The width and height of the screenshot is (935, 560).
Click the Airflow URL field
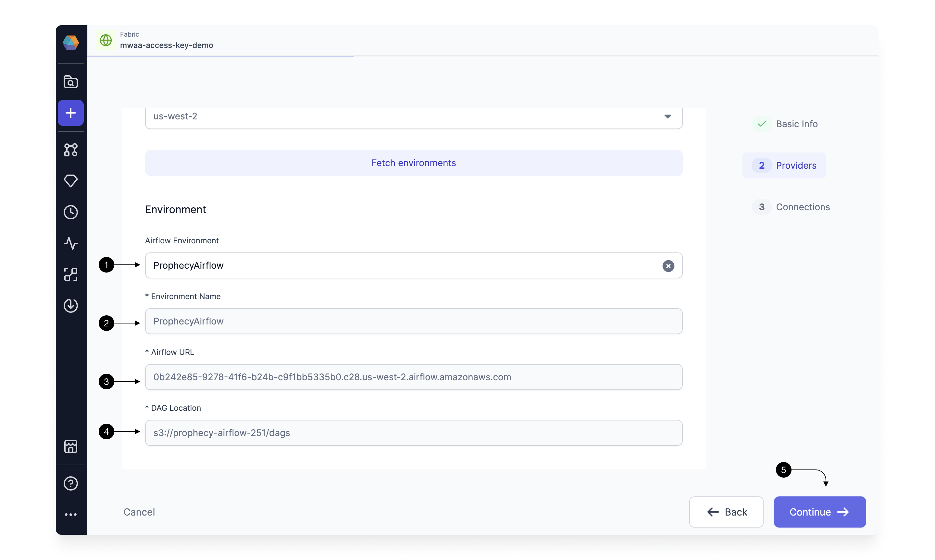(x=414, y=377)
